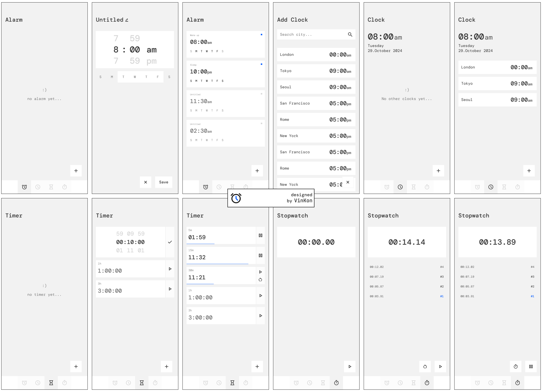This screenshot has width=542, height=392.
Task: Record a lap on the 00:13.89 stopwatch
Action: point(515,366)
